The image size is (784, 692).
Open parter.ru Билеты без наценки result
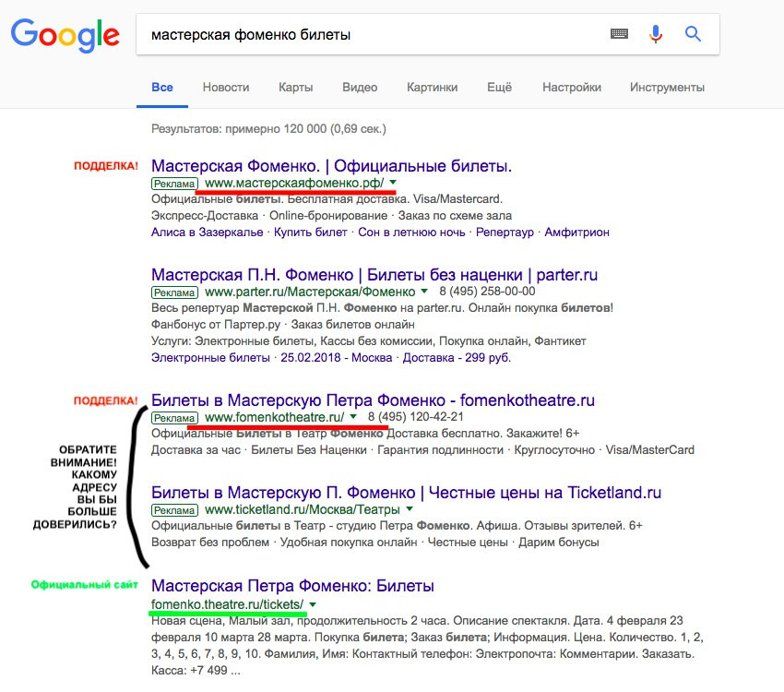(374, 275)
